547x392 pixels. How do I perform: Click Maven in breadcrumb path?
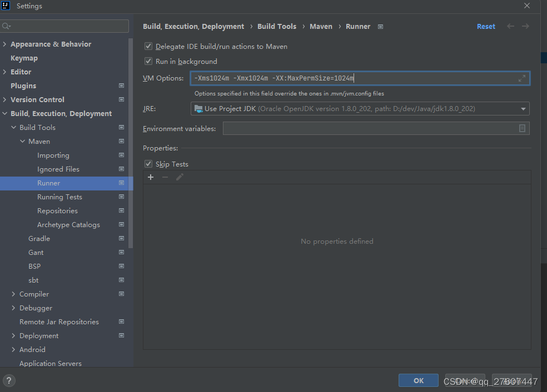coord(321,27)
